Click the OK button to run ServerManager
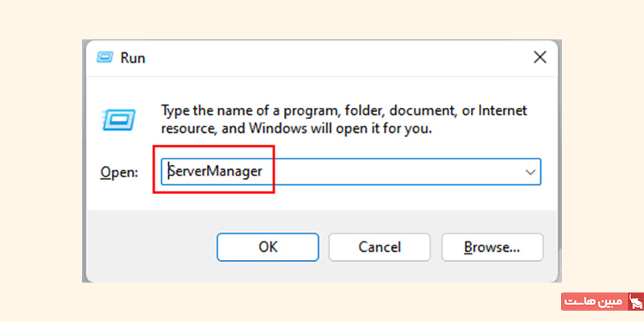 tap(268, 247)
